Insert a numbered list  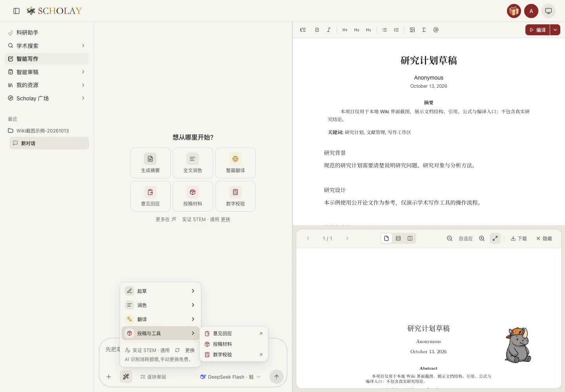click(396, 30)
